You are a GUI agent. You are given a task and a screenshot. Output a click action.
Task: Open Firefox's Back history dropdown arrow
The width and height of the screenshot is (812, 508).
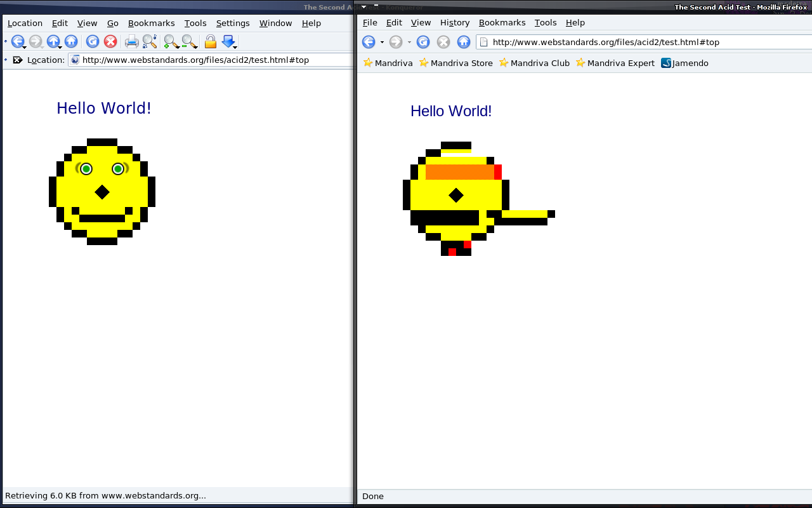382,43
